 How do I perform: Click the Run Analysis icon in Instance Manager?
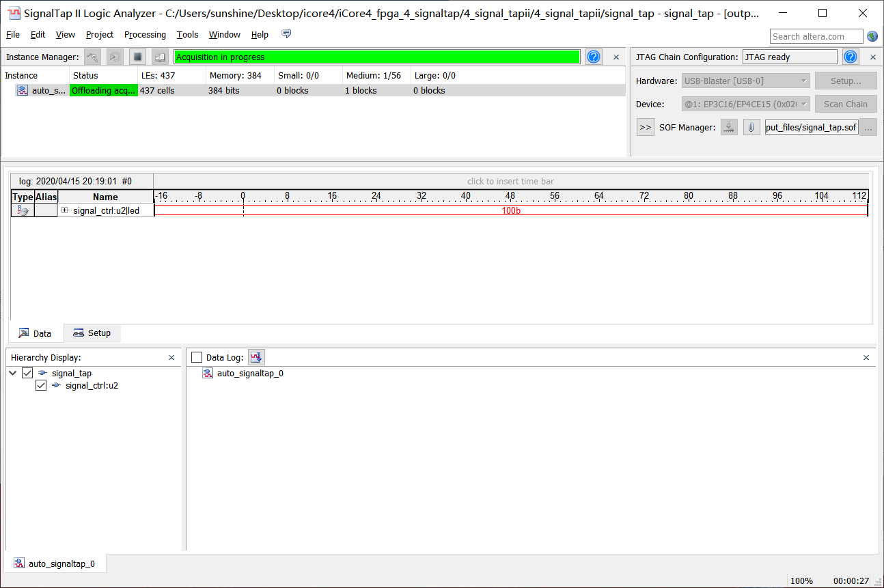[92, 57]
